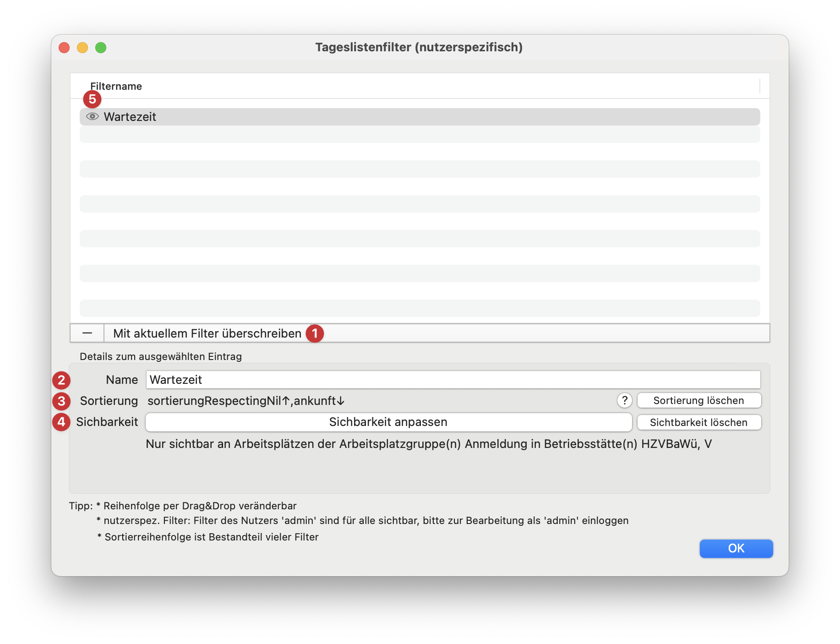
Task: Click the sorting value sortierungRespectingNil text
Action: pyautogui.click(x=246, y=401)
